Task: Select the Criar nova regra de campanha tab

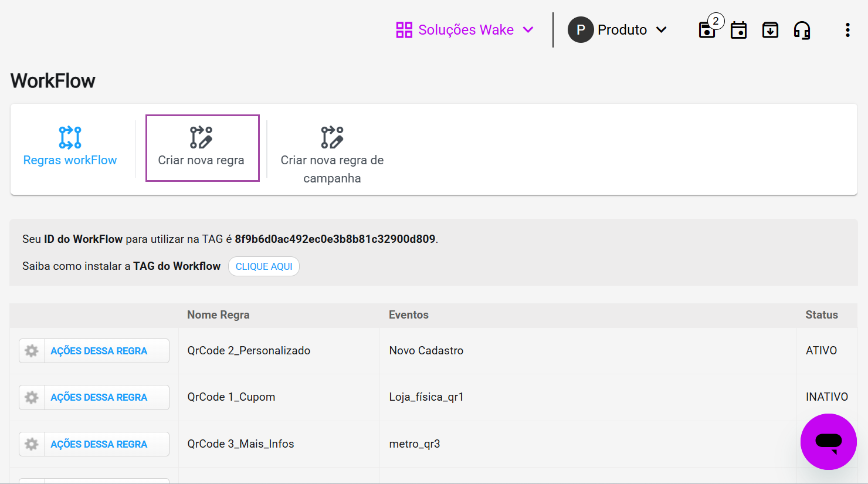Action: [x=332, y=169]
